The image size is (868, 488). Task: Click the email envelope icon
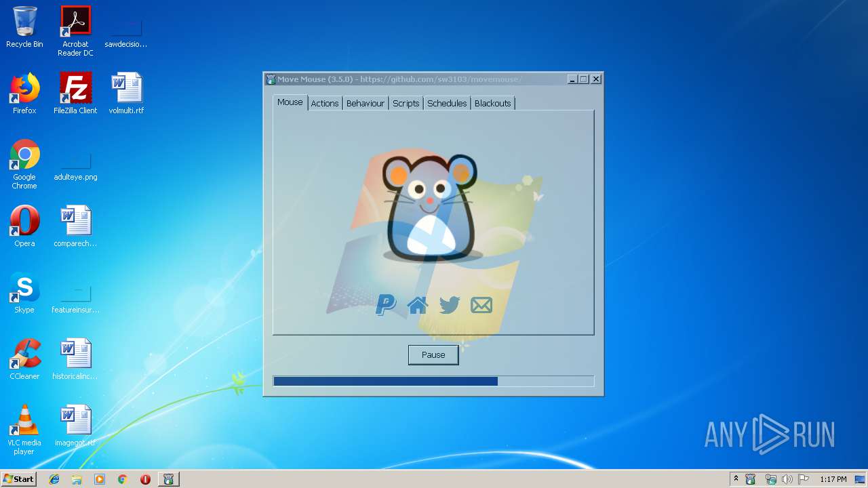(x=481, y=306)
